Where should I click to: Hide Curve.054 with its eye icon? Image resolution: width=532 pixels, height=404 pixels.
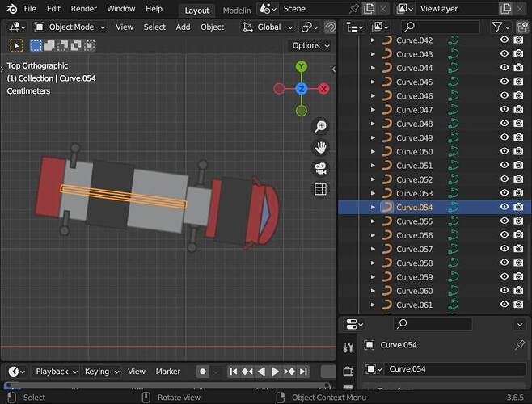505,207
